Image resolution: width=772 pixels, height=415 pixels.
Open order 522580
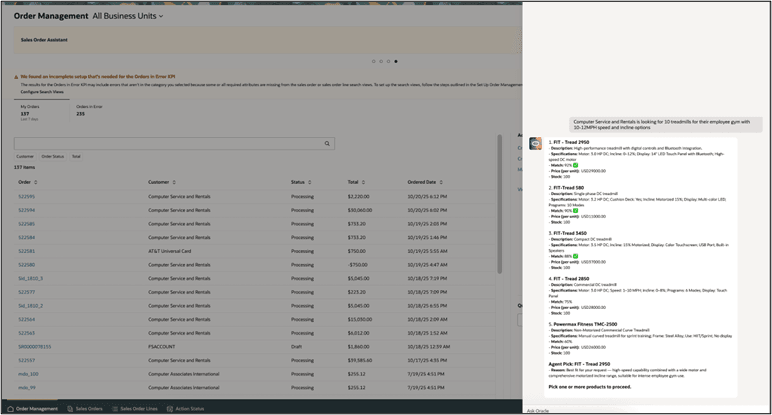click(27, 265)
